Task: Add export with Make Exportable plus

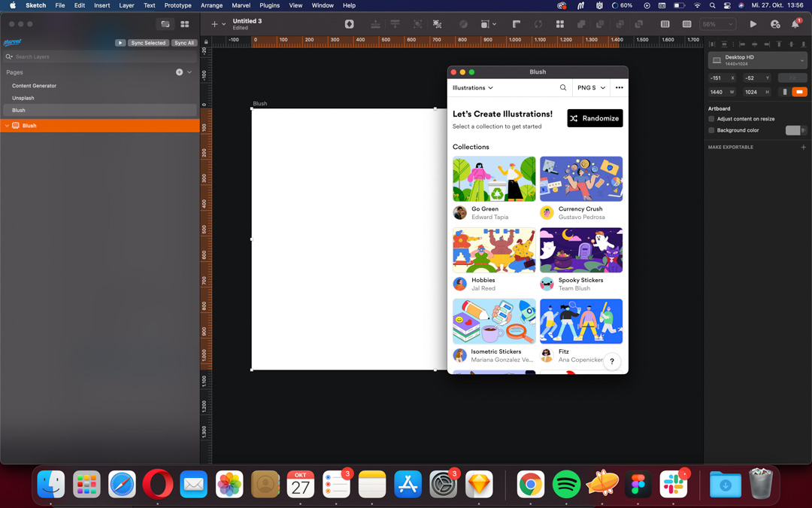Action: [x=804, y=148]
